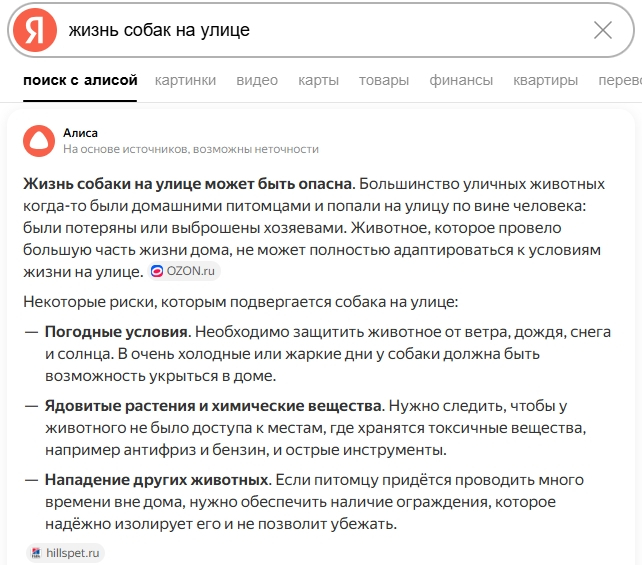The height and width of the screenshot is (565, 642).
Task: Click the «Нападение других животных» list item
Action: click(156, 479)
